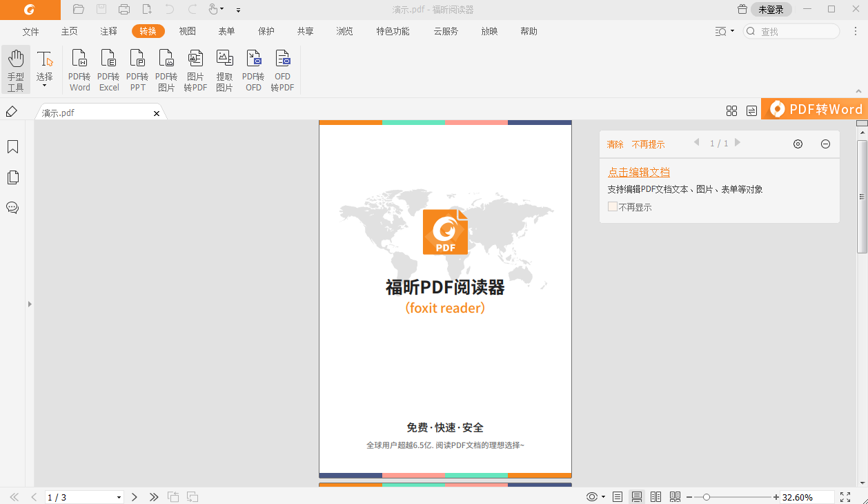Screen dimensions: 868x504
Task: Enable two-page facing view mode
Action: tap(655, 496)
